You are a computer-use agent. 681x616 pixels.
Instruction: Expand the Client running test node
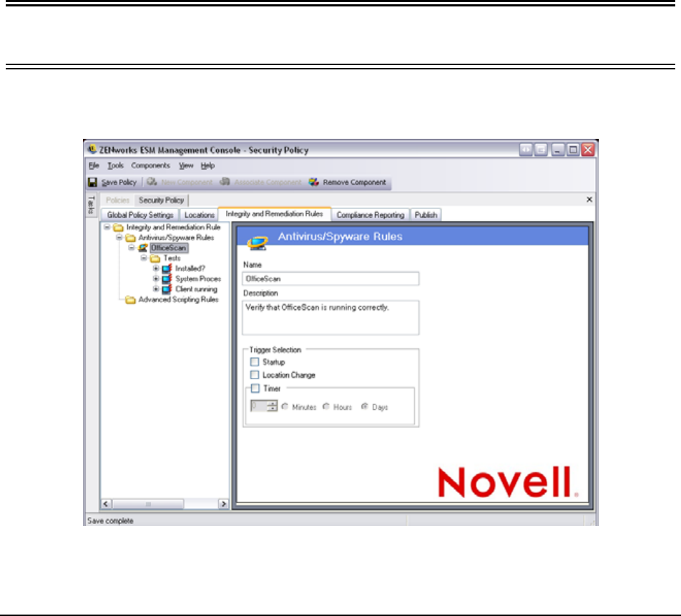pos(156,289)
